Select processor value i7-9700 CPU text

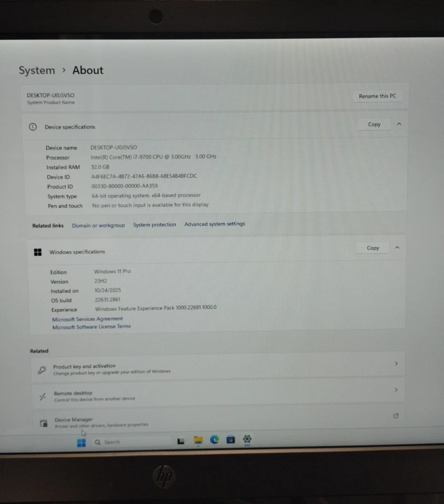click(153, 157)
